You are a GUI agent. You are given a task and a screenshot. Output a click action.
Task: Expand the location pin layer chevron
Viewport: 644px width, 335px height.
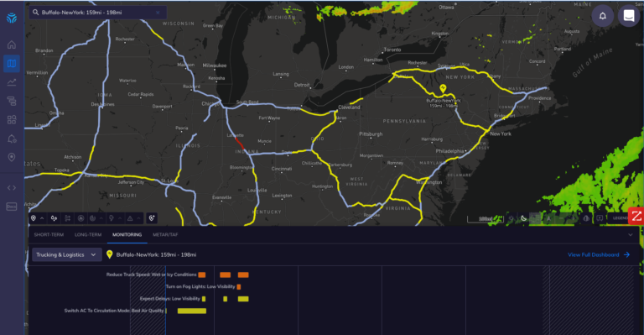coord(42,218)
